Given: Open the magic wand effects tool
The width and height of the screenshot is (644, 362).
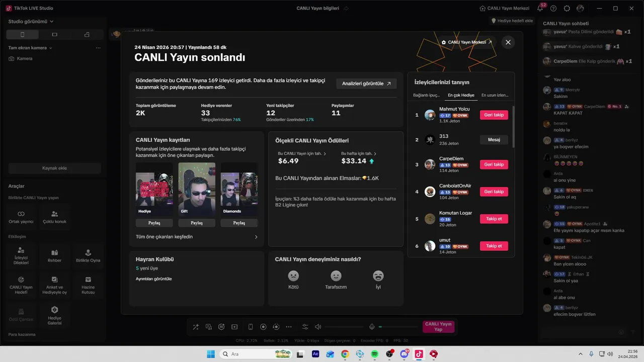Looking at the screenshot, I should pyautogui.click(x=196, y=327).
